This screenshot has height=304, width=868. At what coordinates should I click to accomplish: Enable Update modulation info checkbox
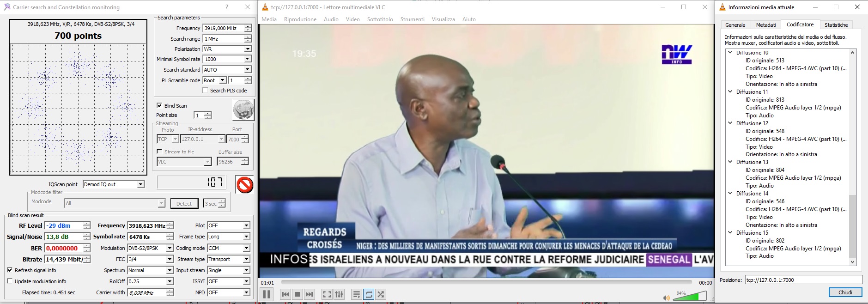click(10, 281)
